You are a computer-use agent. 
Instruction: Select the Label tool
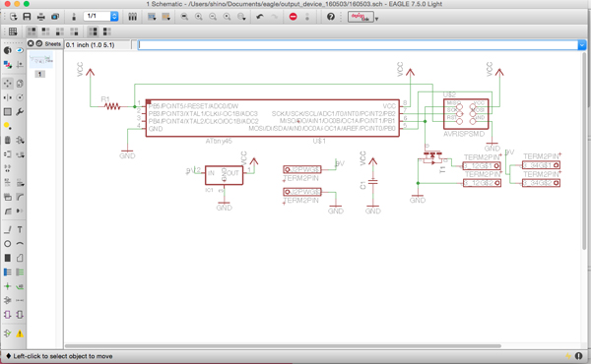20,286
